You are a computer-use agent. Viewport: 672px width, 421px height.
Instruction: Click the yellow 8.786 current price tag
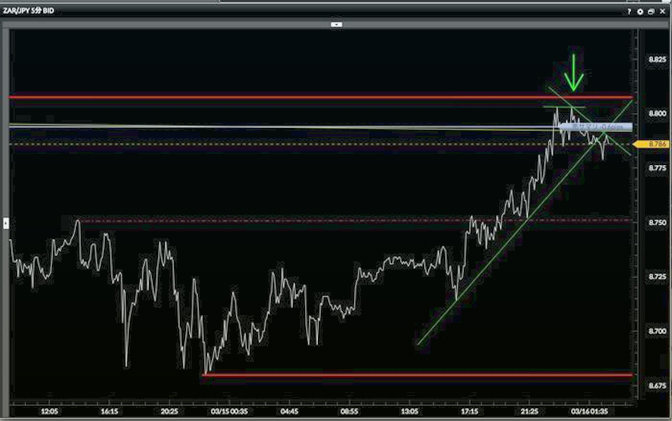point(655,145)
